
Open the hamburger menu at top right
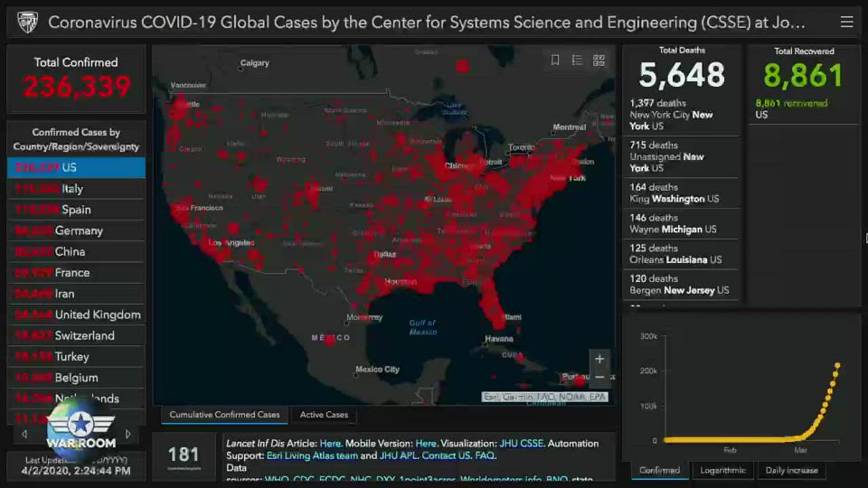pyautogui.click(x=846, y=22)
